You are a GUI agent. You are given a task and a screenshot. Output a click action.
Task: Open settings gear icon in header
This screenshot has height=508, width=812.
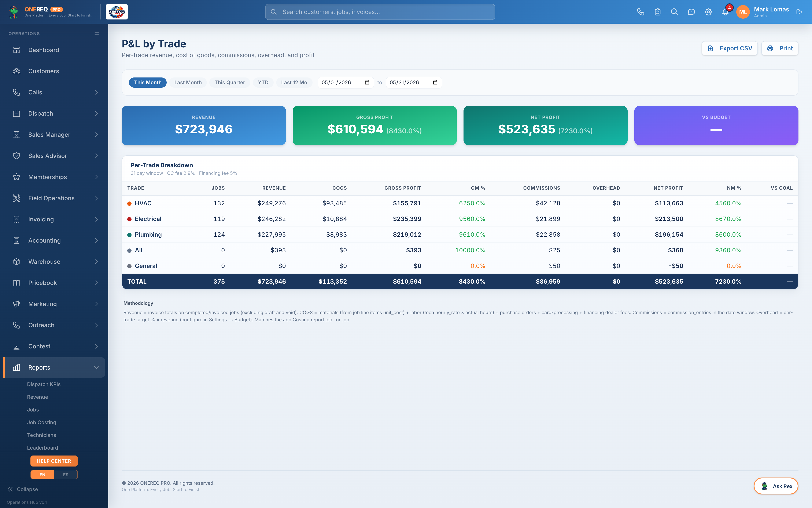[x=708, y=12]
